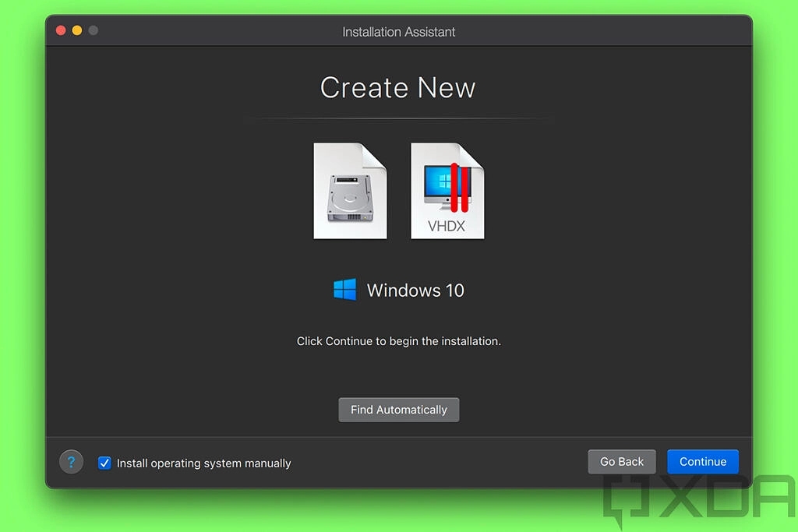Image resolution: width=798 pixels, height=532 pixels.
Task: Click the "Install operating system manually" label
Action: click(203, 463)
